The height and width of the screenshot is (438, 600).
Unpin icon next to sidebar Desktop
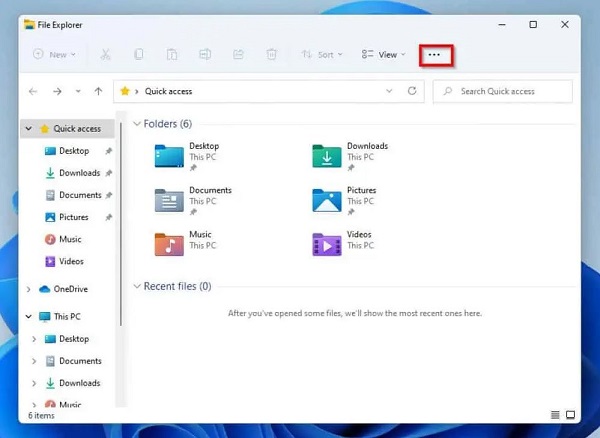point(109,151)
